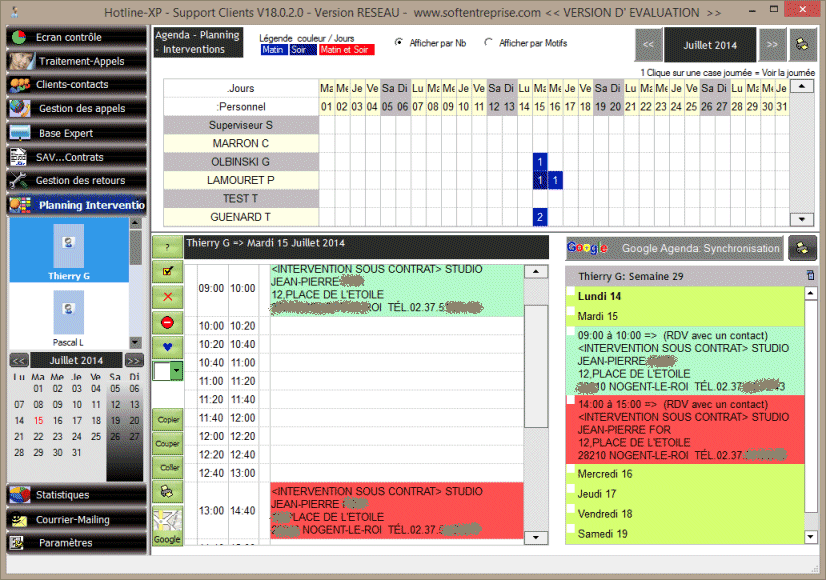This screenshot has width=826, height=580.
Task: Click print icon beside Juillet 2014 navigation
Action: (801, 45)
